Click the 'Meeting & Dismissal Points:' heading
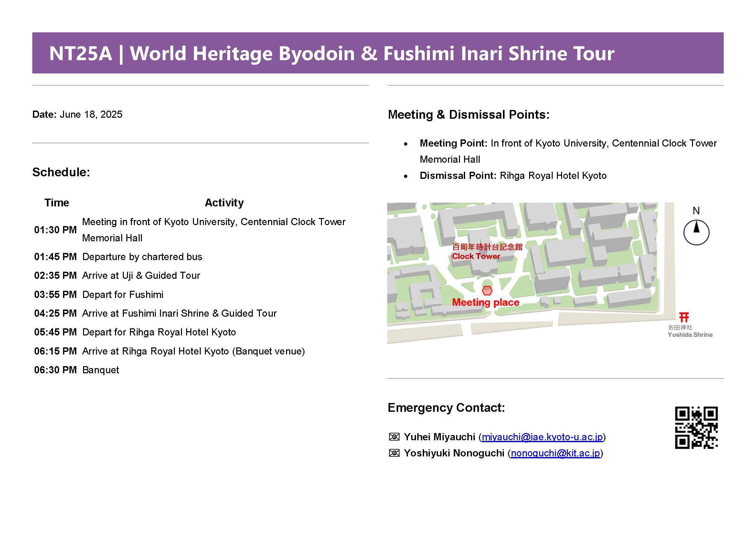The width and height of the screenshot is (756, 535). [x=469, y=115]
